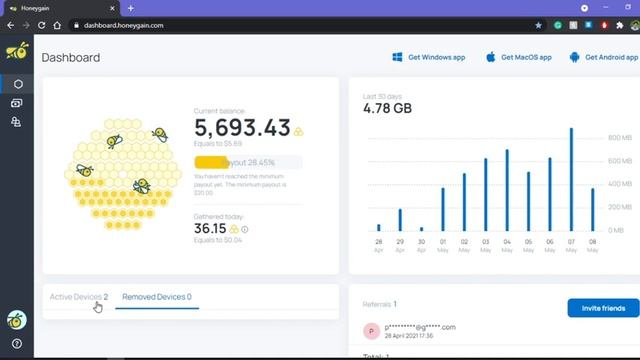Click the Apple logo icon
Screen dimensions: 640x360
tap(491, 57)
